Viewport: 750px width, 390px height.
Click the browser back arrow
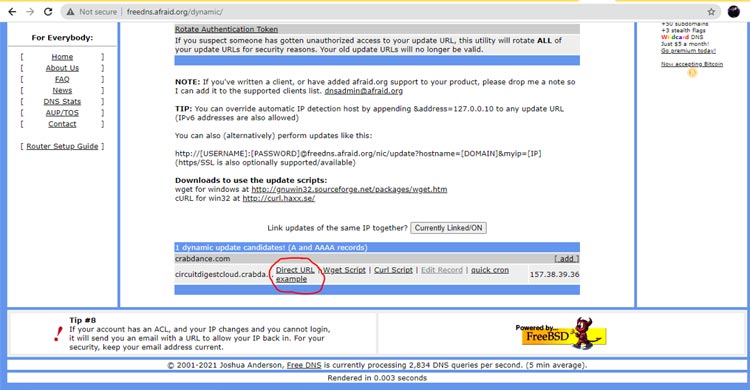point(12,11)
